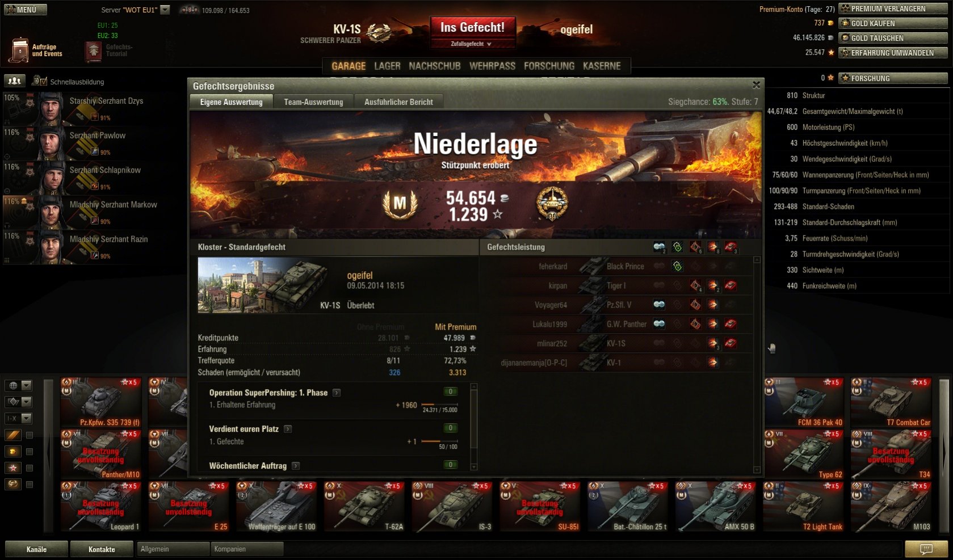
Task: Expand the Zufallsgefecht battle type selector
Action: pyautogui.click(x=472, y=44)
